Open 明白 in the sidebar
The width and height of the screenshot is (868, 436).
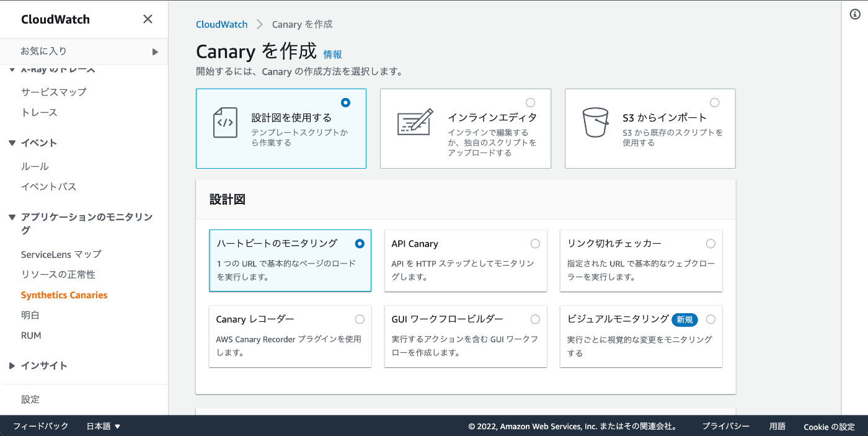pyautogui.click(x=30, y=315)
